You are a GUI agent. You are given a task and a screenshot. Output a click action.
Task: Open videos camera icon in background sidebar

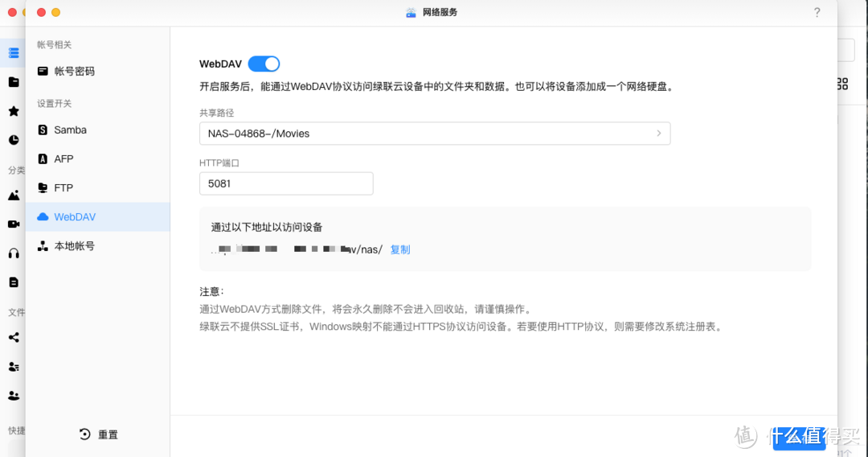tap(14, 224)
